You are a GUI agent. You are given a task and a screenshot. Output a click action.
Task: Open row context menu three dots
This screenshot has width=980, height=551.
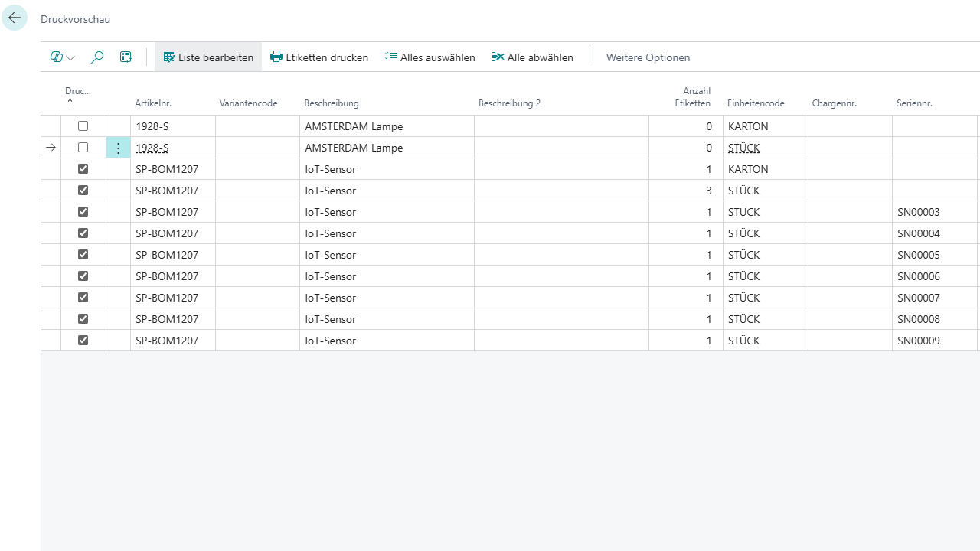118,148
